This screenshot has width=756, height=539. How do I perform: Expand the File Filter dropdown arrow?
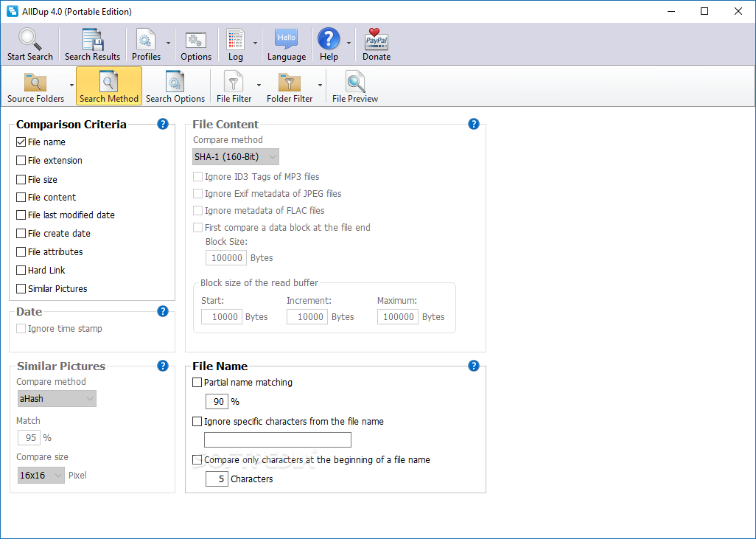259,86
